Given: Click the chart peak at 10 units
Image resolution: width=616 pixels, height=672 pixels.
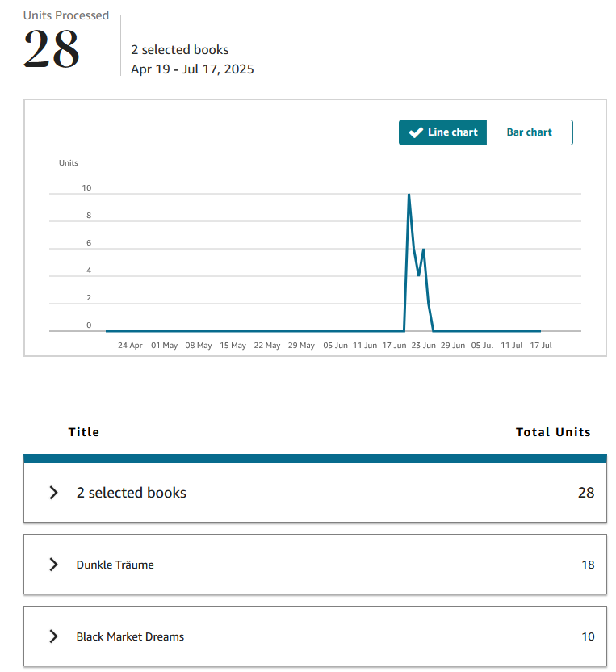Looking at the screenshot, I should click(x=409, y=195).
